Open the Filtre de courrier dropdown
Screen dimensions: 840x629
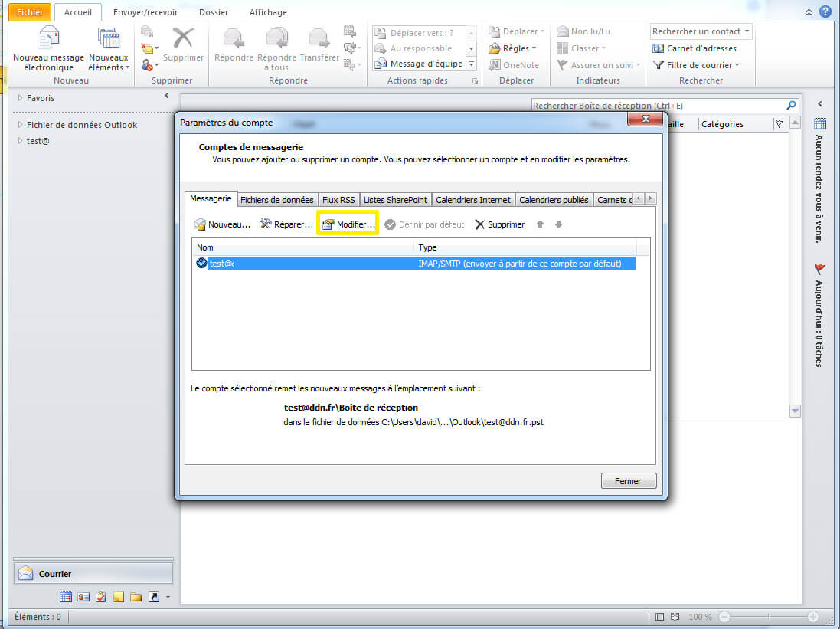tap(696, 65)
